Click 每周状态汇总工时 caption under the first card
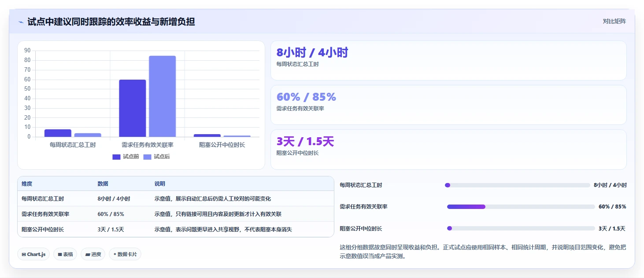The height and width of the screenshot is (278, 644). pyautogui.click(x=297, y=64)
